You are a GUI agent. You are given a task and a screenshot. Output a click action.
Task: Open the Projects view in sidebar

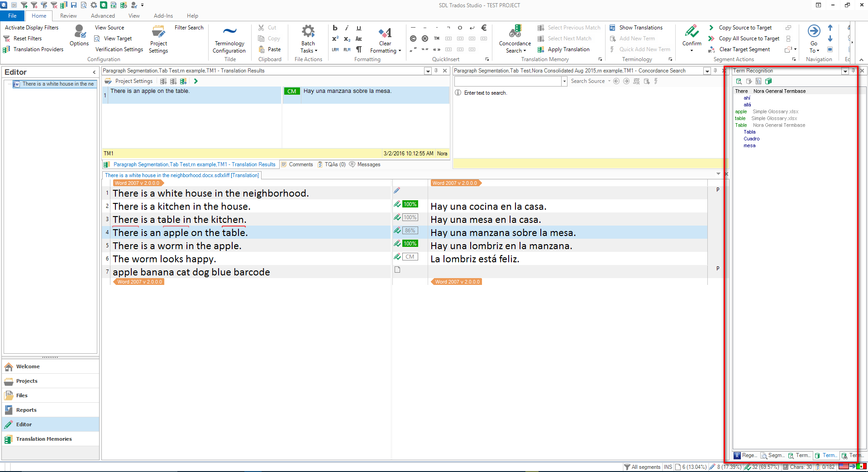(x=50, y=381)
